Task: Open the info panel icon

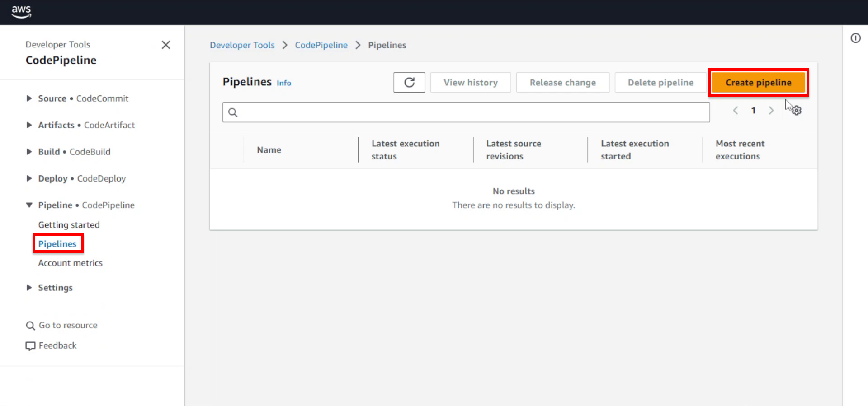Action: coord(855,38)
